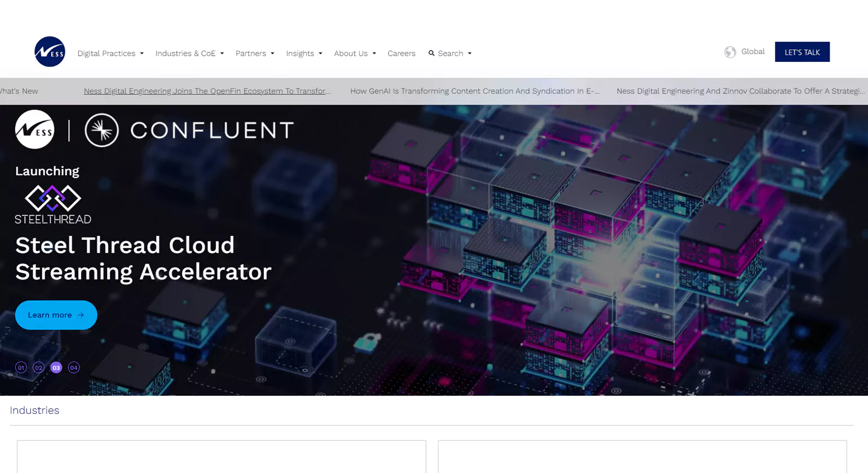Open the OpenFin Ecosystem news headline
The image size is (868, 473).
pos(207,91)
